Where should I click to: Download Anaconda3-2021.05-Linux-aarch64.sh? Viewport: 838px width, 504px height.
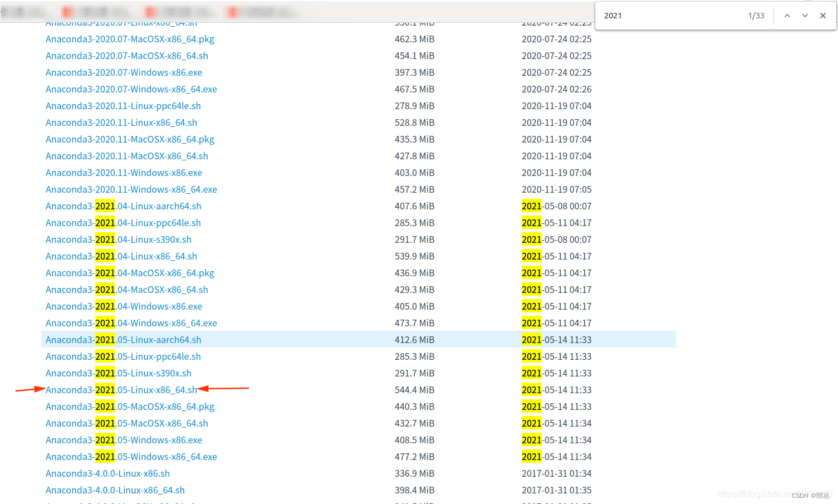[124, 340]
